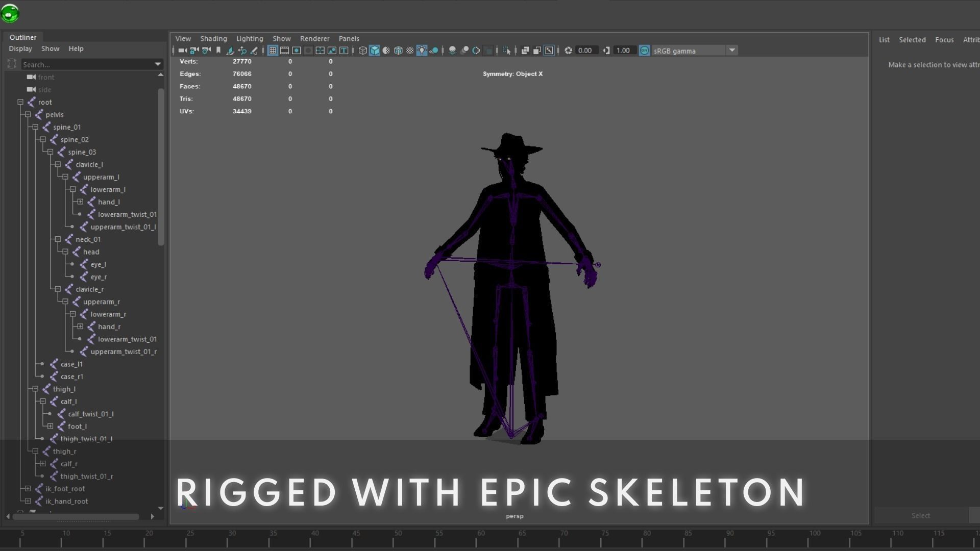Click the List tab in Attribute Editor
Screen dimensions: 980x551
tap(884, 40)
